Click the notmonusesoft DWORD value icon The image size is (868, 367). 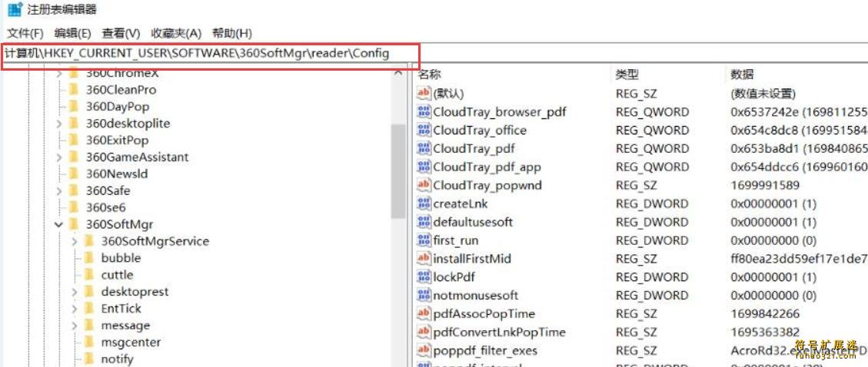click(424, 295)
